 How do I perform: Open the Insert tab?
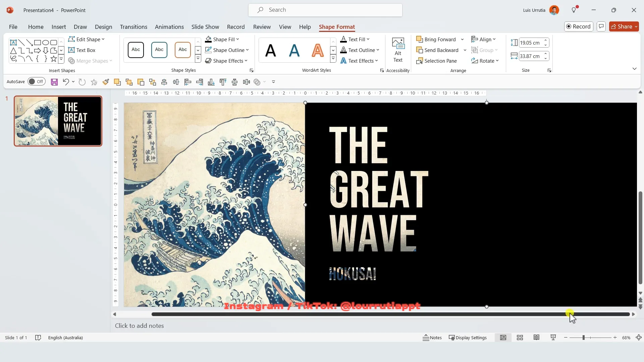59,27
